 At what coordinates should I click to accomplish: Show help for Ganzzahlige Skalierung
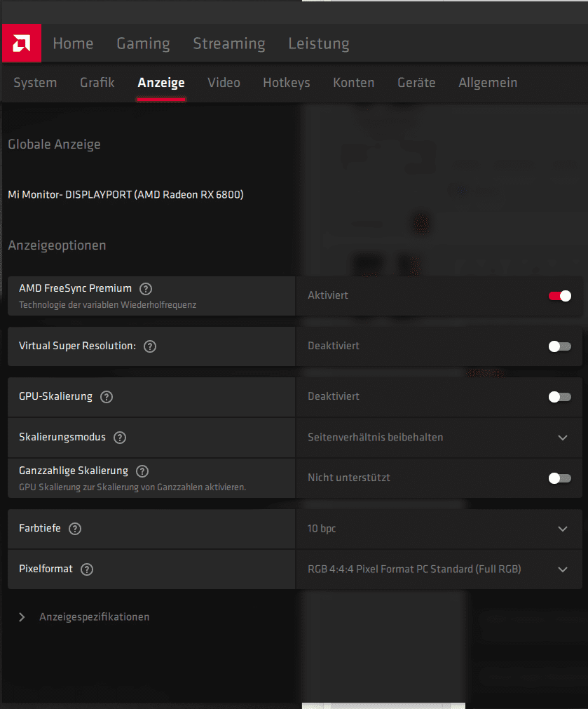point(142,471)
